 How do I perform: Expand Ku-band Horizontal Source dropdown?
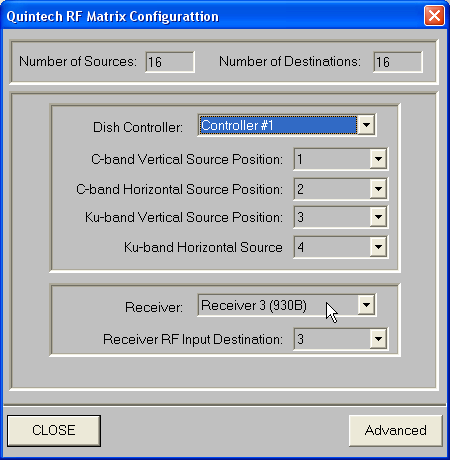(378, 247)
